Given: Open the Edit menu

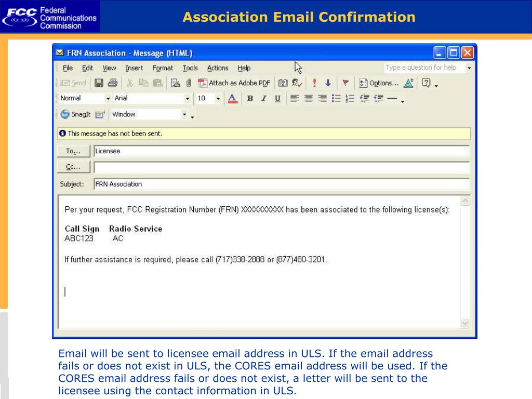Looking at the screenshot, I should (x=87, y=68).
